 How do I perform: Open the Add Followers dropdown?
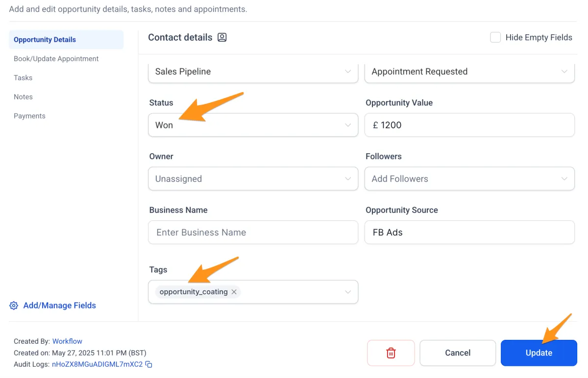469,179
